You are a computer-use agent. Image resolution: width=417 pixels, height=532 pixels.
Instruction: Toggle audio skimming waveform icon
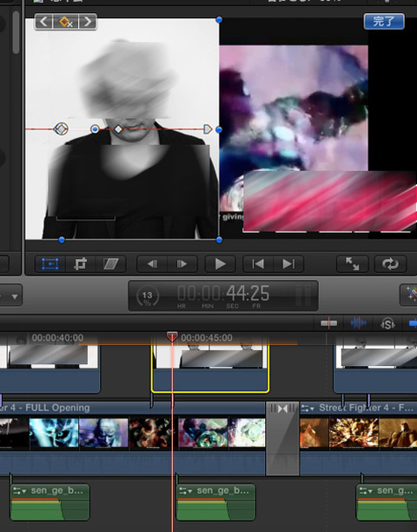358,323
